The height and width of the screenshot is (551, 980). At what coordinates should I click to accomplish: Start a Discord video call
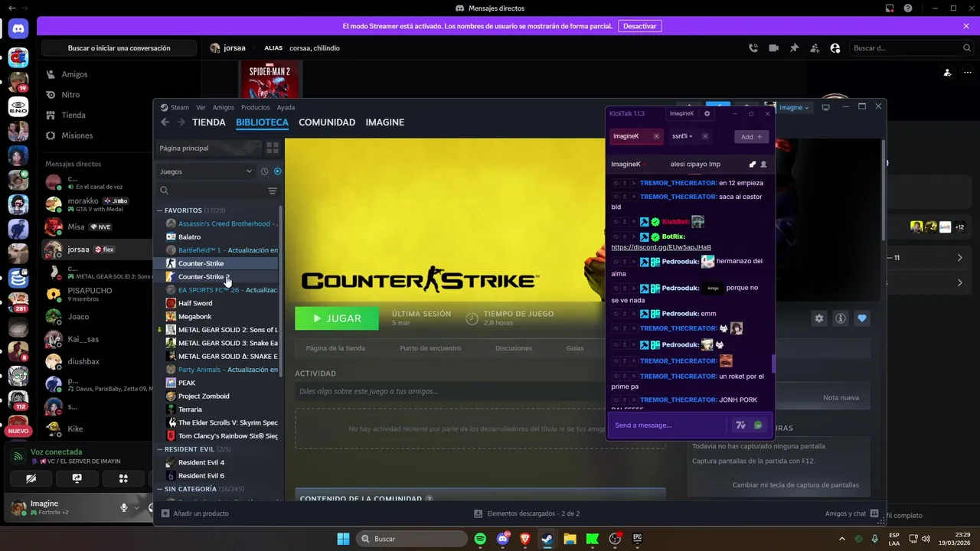click(773, 47)
